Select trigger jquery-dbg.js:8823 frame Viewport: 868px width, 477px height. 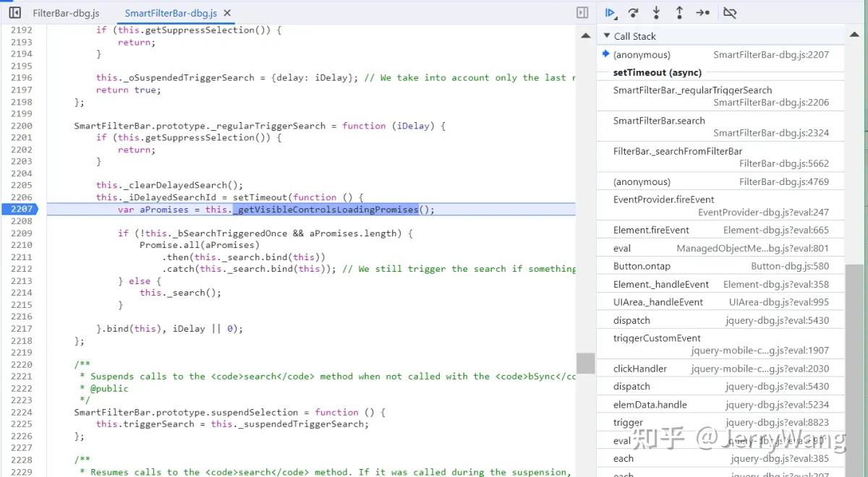click(720, 423)
